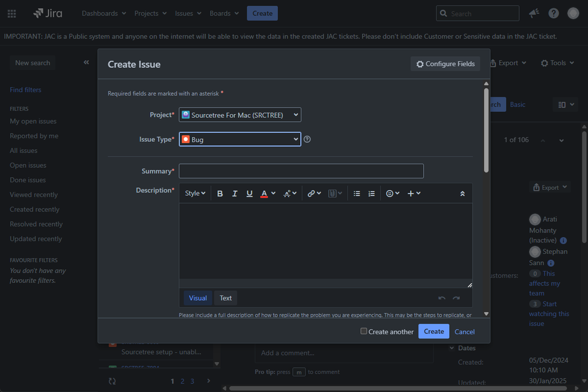Open the Dashboards menu

[104, 14]
